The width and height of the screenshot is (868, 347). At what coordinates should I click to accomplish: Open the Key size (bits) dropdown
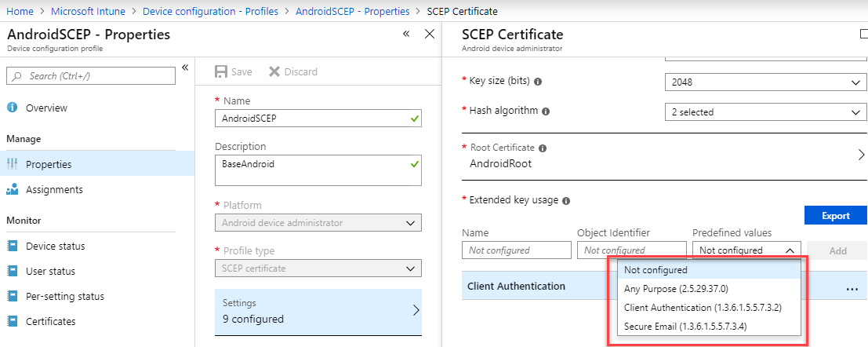coord(765,82)
